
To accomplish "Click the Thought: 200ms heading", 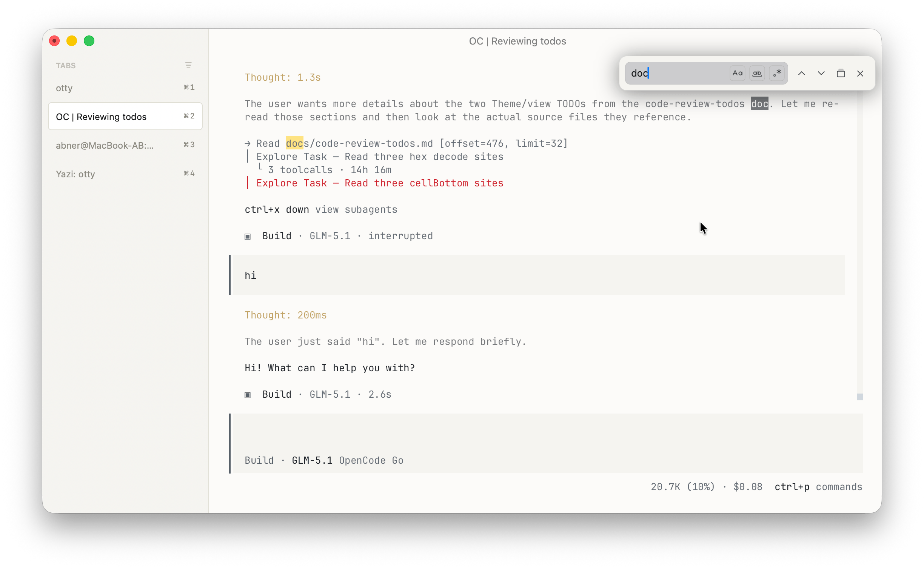I will (x=285, y=315).
